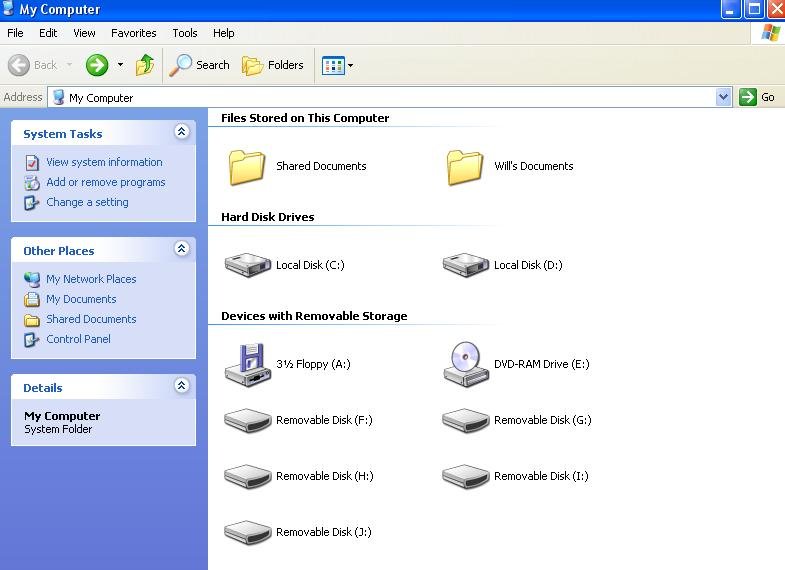The width and height of the screenshot is (785, 570).
Task: Click the My Documents sidebar icon
Action: [32, 299]
